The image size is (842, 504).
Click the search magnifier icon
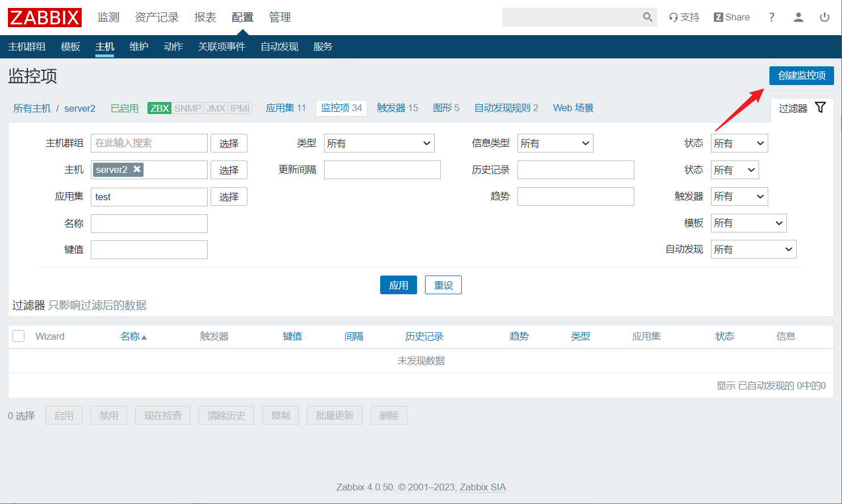tap(647, 17)
